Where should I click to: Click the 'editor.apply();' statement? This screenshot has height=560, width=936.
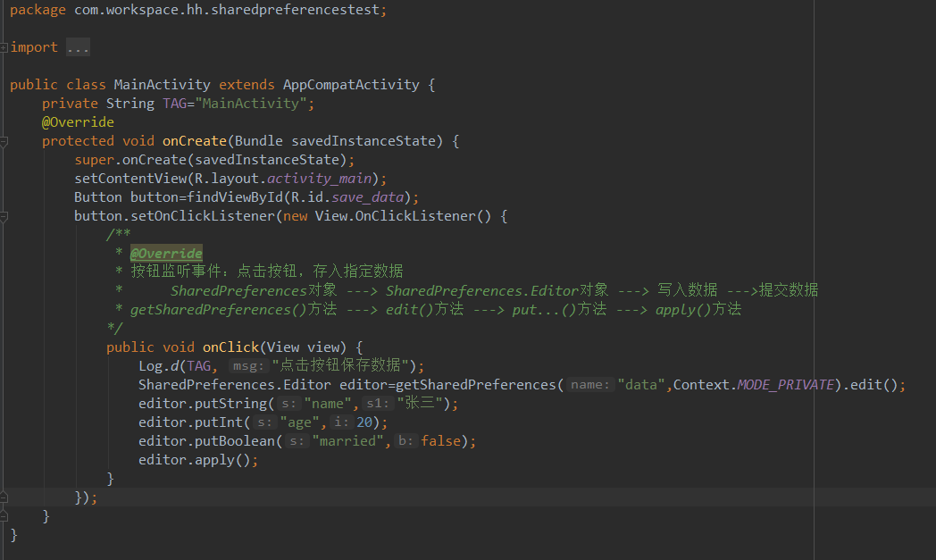tap(198, 460)
